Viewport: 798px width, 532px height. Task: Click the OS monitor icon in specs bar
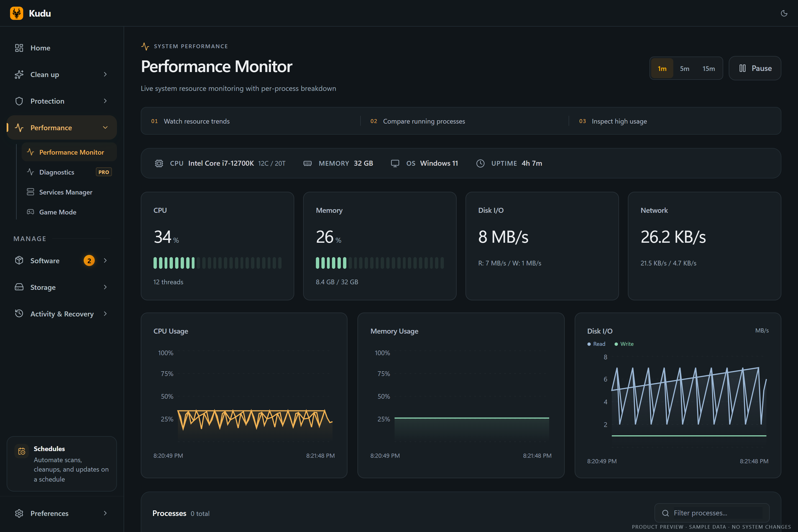tap(395, 163)
